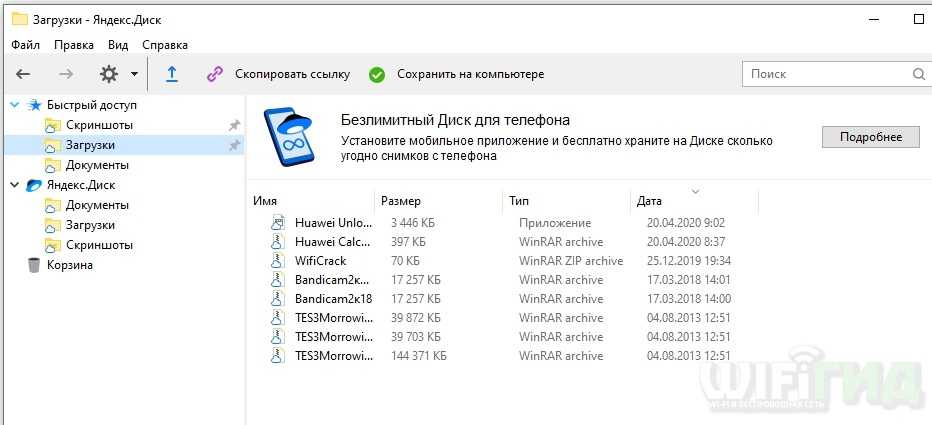Screen dimensions: 932x425
Task: Open Корзина trash in sidebar
Action: pyautogui.click(x=69, y=265)
